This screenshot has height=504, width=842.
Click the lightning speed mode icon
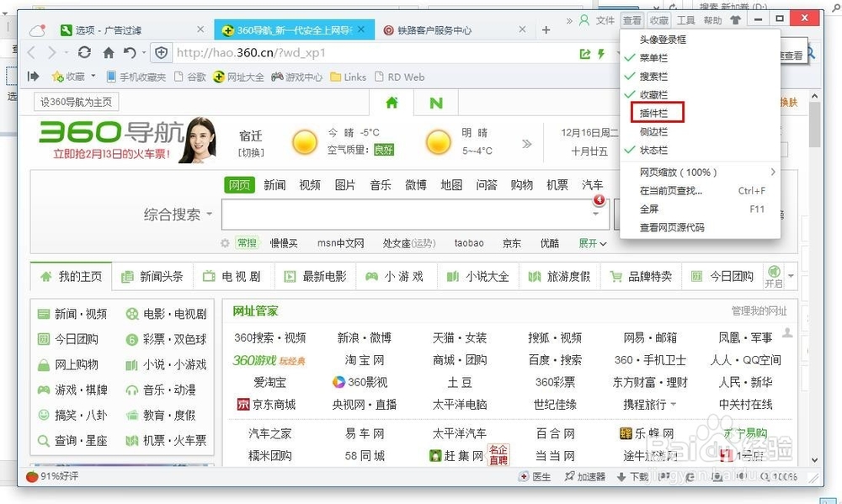[601, 53]
